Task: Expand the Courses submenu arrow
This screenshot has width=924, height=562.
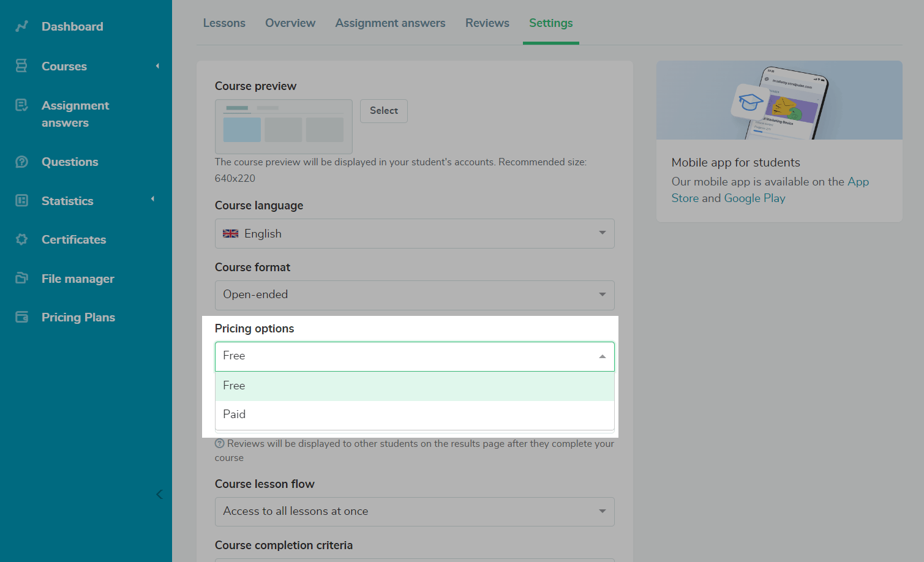Action: 157,66
